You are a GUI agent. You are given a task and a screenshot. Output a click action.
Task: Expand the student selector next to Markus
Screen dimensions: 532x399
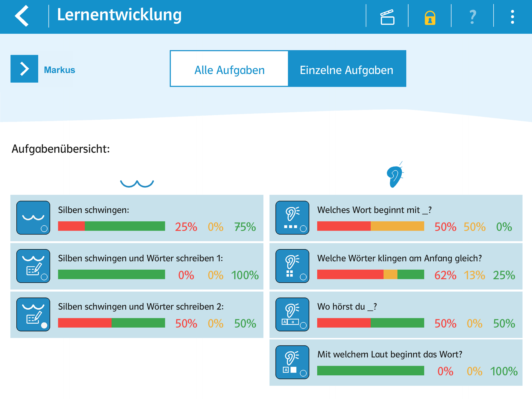pyautogui.click(x=24, y=69)
